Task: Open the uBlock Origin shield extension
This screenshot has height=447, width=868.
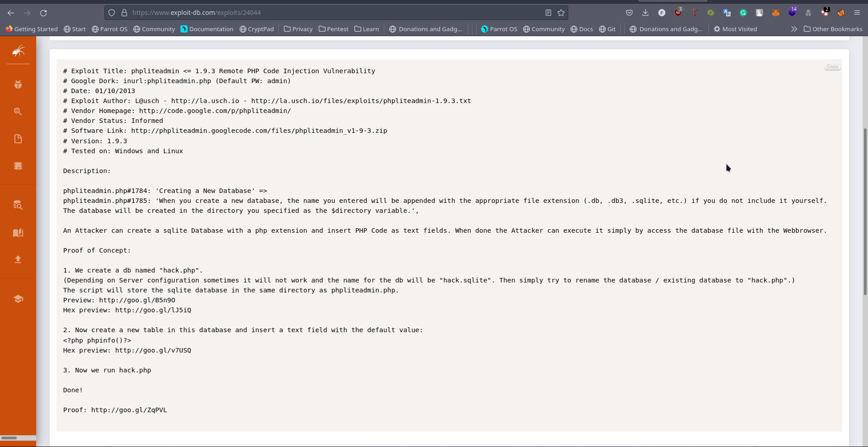Action: tap(678, 13)
